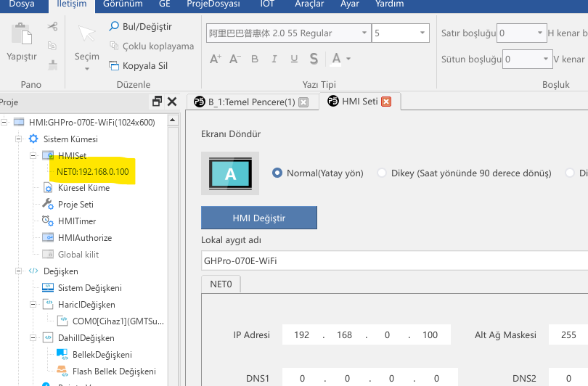Expand the Satır boşluğu spacing dropdown
Viewport: 588px width, 386px height.
point(540,33)
